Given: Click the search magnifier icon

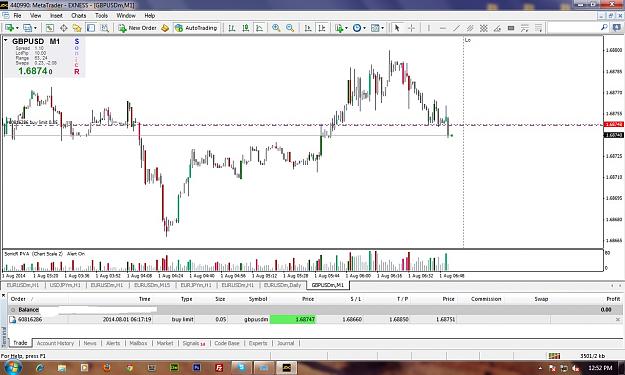Looking at the screenshot, I should 604,27.
